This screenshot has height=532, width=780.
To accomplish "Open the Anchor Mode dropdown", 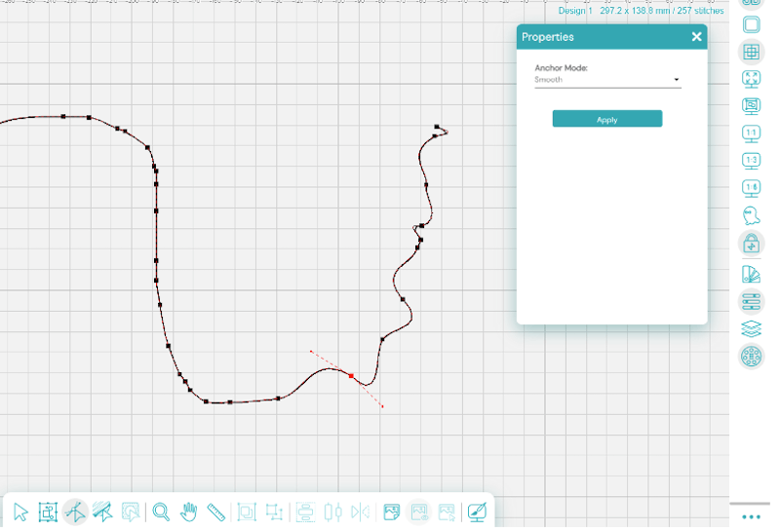I will (x=607, y=80).
